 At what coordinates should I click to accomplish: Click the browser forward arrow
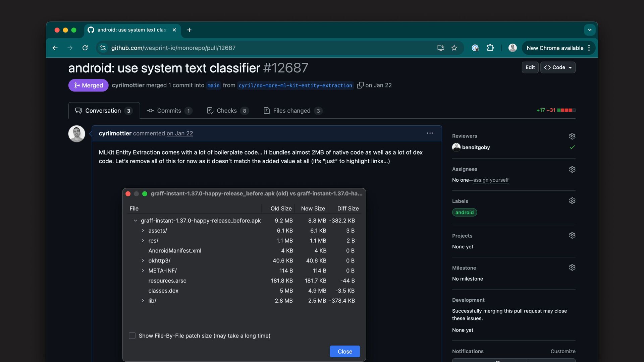coord(70,48)
